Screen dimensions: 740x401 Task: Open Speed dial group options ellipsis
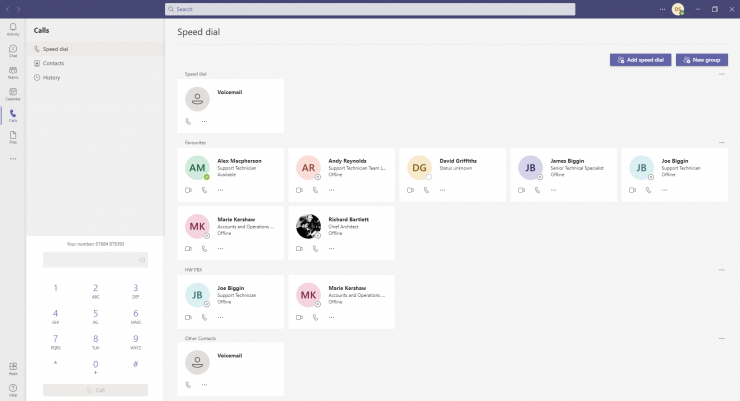coord(722,74)
